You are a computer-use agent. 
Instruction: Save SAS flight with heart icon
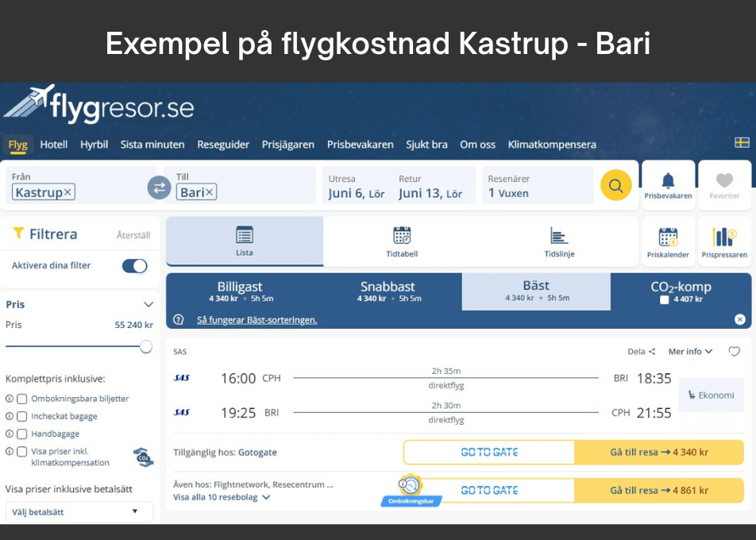point(735,352)
